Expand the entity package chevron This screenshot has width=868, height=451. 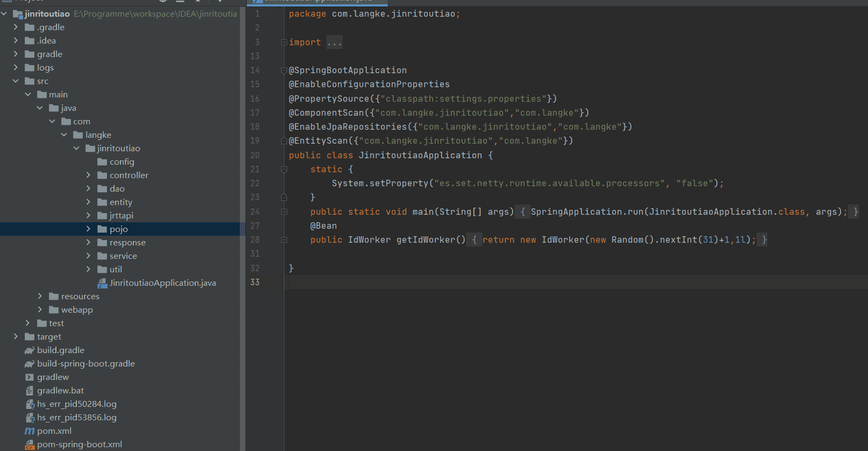click(x=88, y=202)
